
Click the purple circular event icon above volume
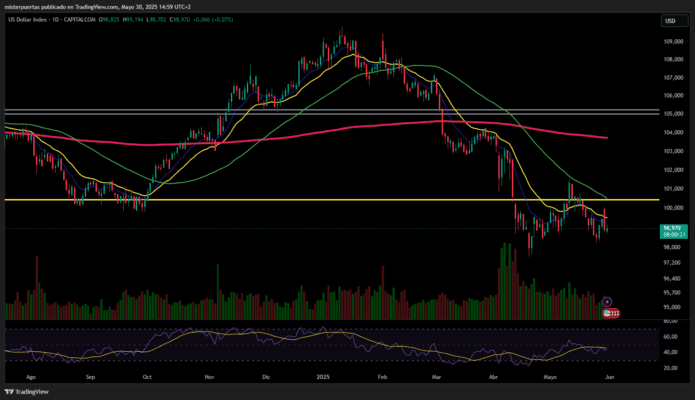pos(608,300)
